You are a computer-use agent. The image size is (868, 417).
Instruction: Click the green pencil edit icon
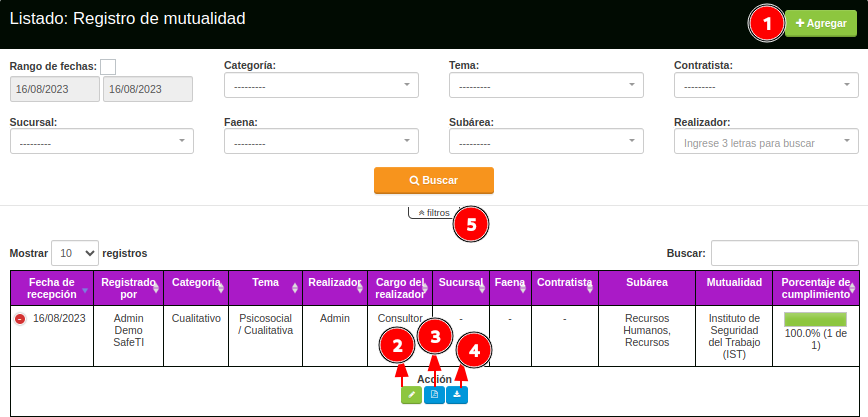pyautogui.click(x=411, y=395)
